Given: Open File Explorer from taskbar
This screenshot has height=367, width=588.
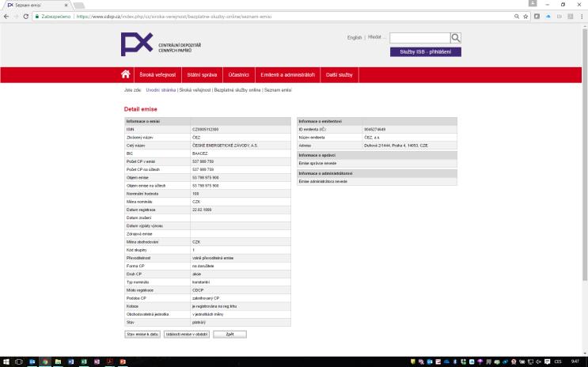Looking at the screenshot, I should click(x=58, y=361).
